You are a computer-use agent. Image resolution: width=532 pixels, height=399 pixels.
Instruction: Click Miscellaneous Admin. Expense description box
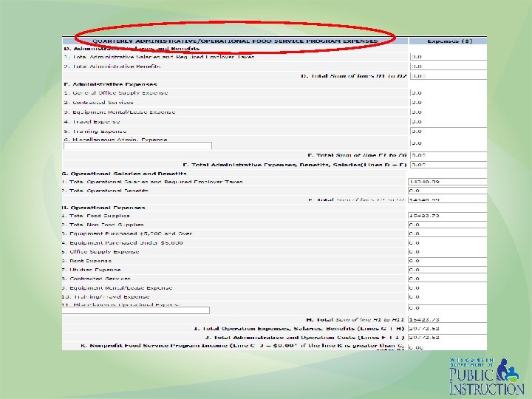point(137,146)
